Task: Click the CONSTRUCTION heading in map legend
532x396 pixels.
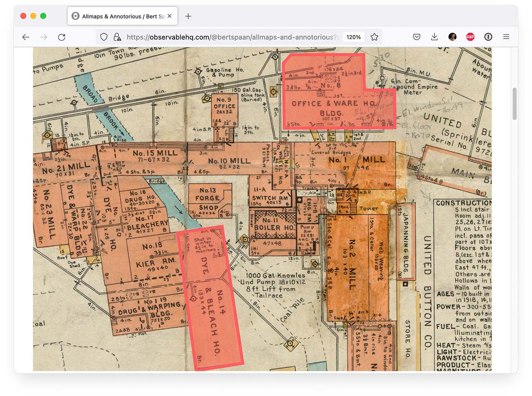Action: click(463, 203)
